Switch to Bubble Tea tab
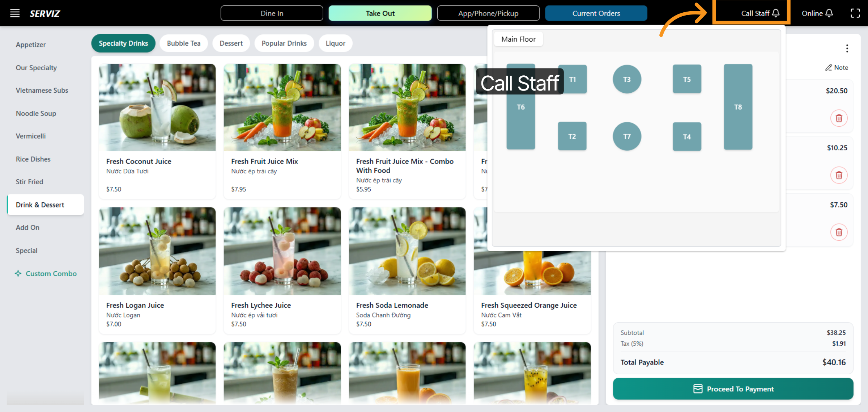This screenshot has height=412, width=868. tap(183, 43)
